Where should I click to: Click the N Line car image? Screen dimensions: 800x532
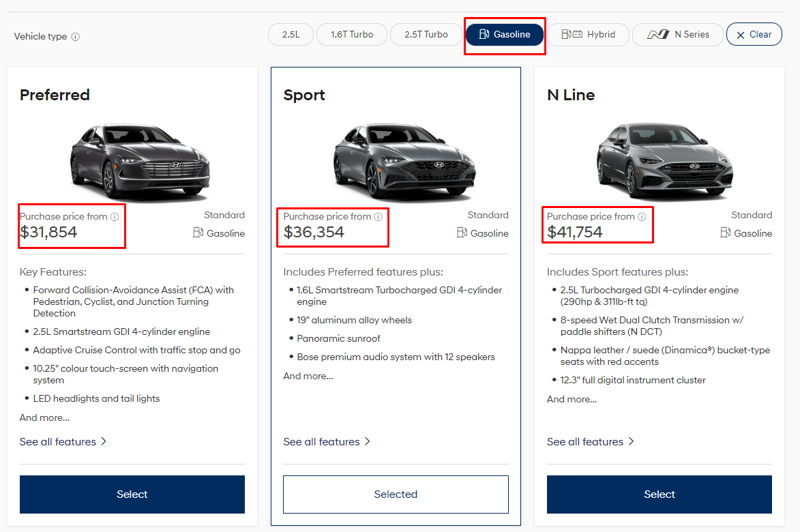click(x=666, y=160)
